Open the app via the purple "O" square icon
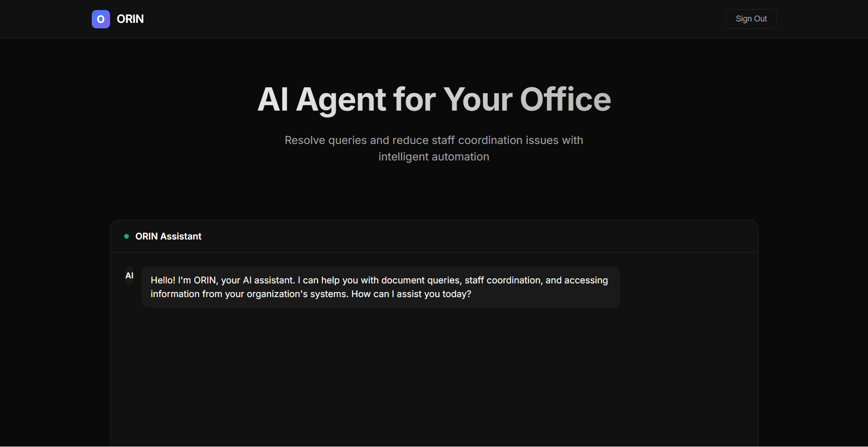This screenshot has height=447, width=868. (100, 19)
